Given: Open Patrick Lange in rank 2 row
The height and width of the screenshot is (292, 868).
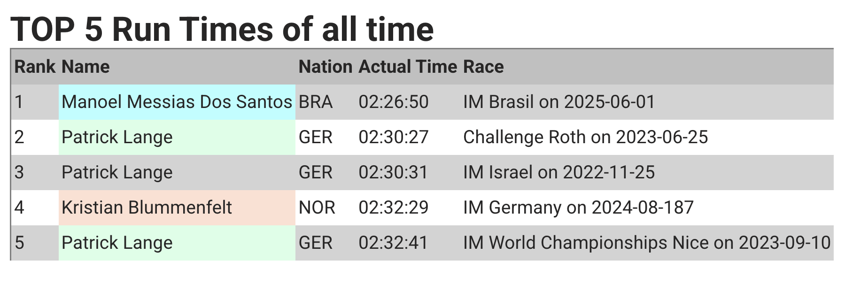Looking at the screenshot, I should 117,137.
